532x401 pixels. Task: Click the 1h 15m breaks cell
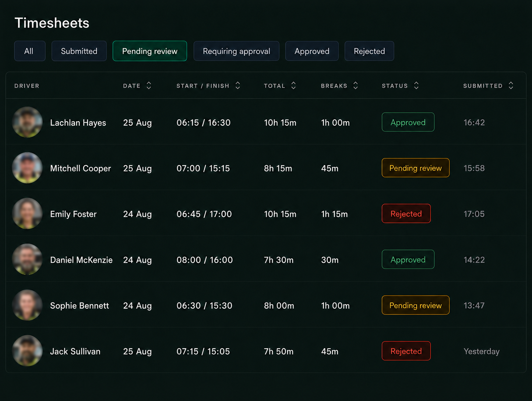334,214
